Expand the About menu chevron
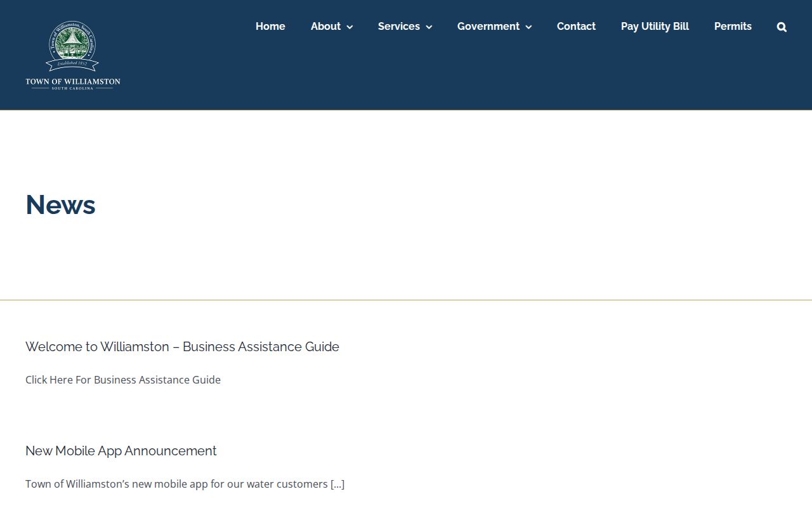The width and height of the screenshot is (812, 508). (x=350, y=27)
